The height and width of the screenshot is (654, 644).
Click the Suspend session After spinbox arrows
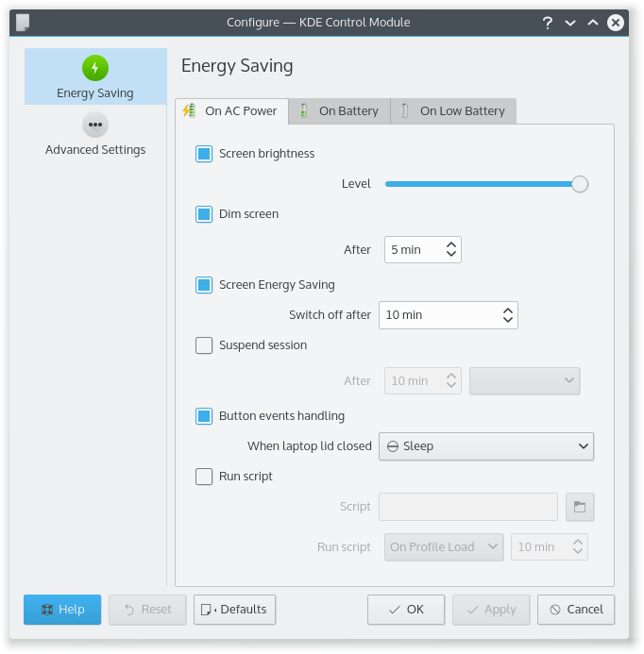pyautogui.click(x=451, y=380)
